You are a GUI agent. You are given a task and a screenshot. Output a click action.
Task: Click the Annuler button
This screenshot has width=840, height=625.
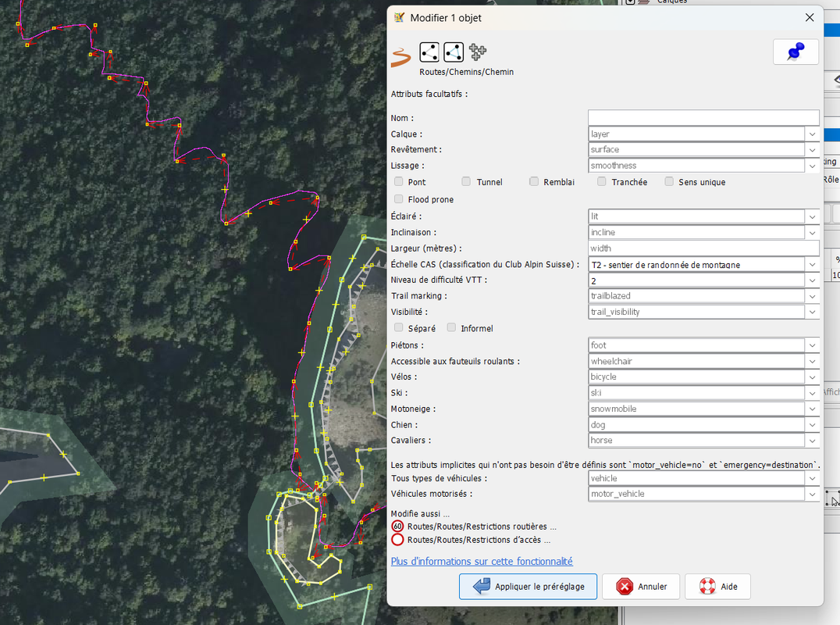click(x=641, y=587)
